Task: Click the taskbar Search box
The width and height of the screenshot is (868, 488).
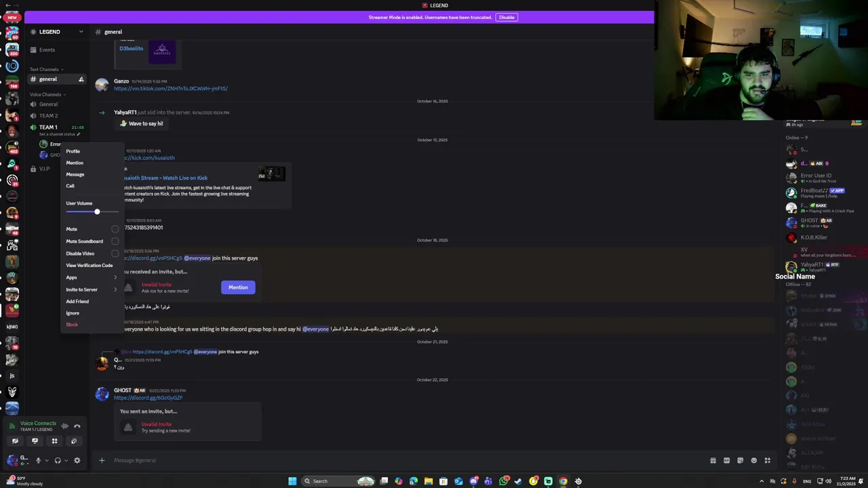Action: [339, 481]
